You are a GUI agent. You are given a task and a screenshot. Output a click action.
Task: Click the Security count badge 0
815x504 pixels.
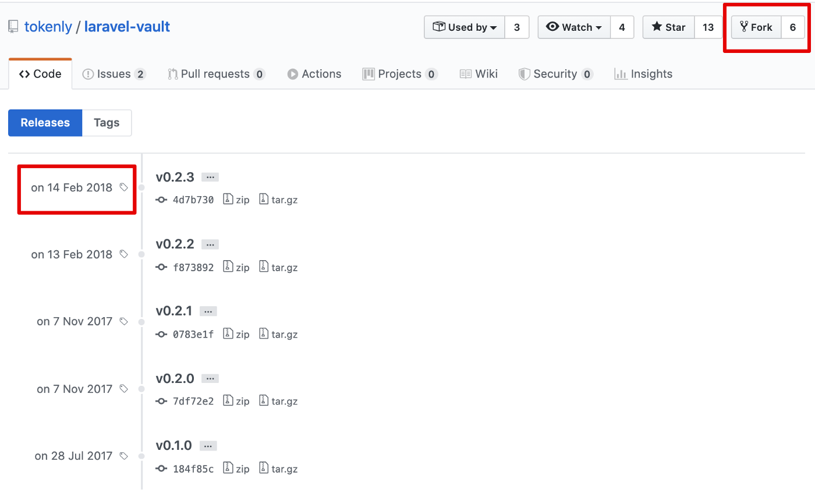pyautogui.click(x=587, y=74)
